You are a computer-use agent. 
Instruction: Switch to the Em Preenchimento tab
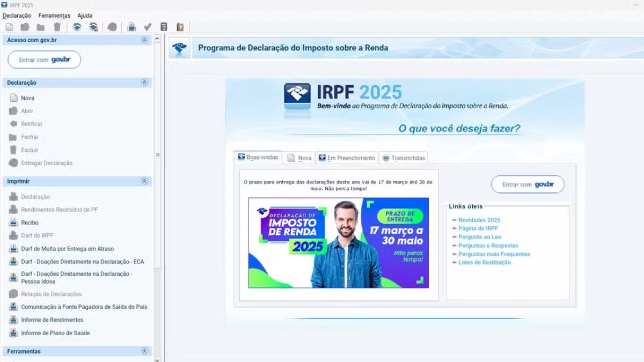(347, 158)
